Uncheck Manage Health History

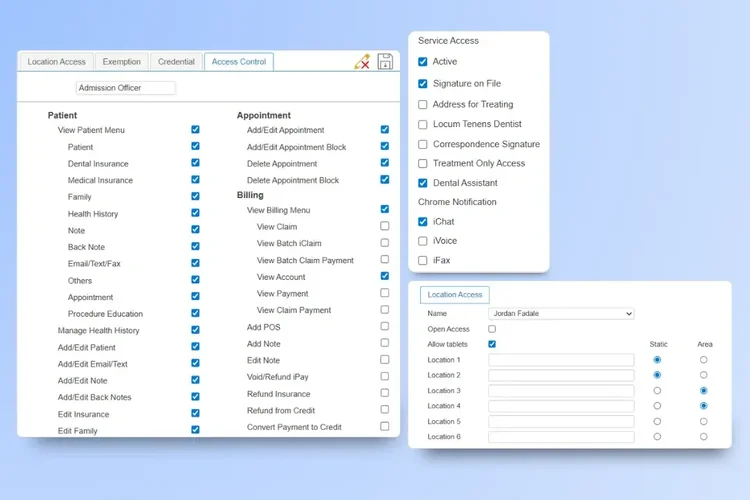click(x=195, y=330)
